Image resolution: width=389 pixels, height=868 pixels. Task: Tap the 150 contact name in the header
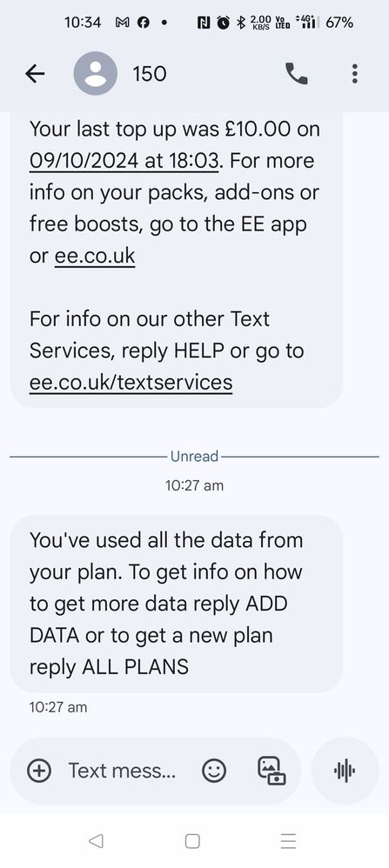pyautogui.click(x=150, y=74)
